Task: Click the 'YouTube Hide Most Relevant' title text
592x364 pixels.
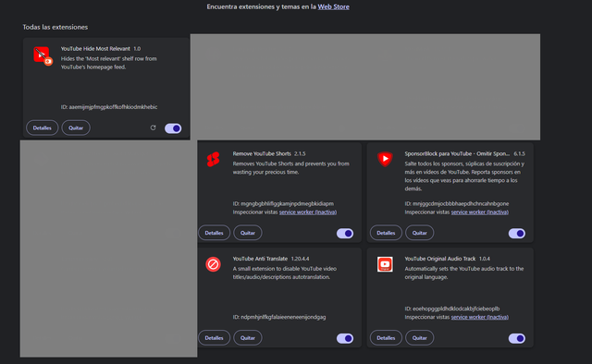Action: tap(95, 49)
